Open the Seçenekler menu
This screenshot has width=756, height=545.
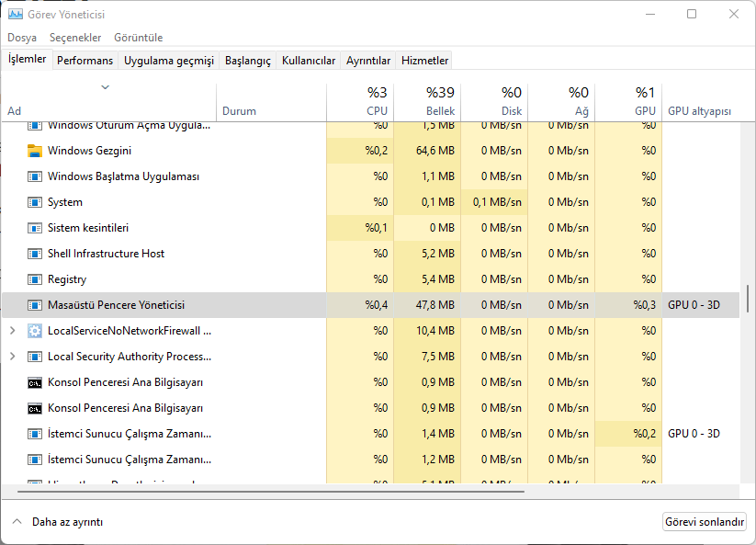75,38
